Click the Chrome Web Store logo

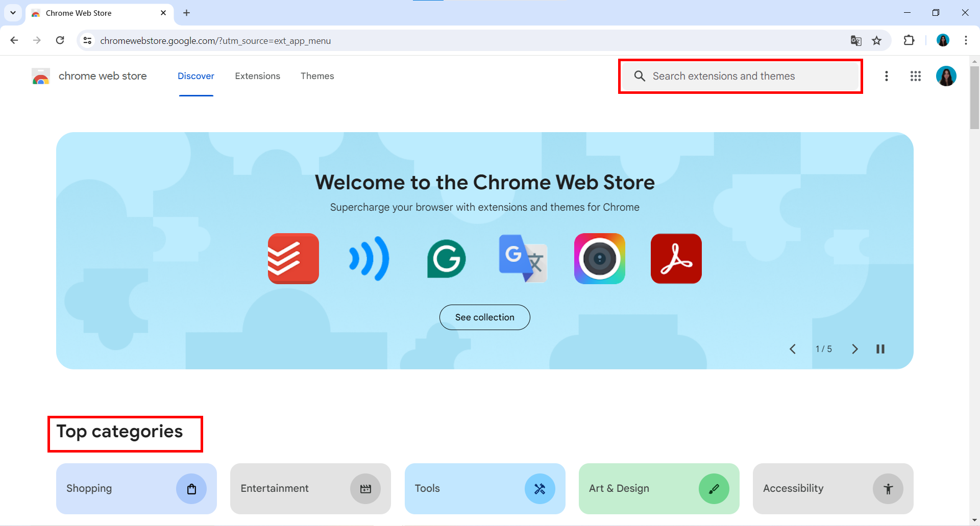pyautogui.click(x=41, y=76)
